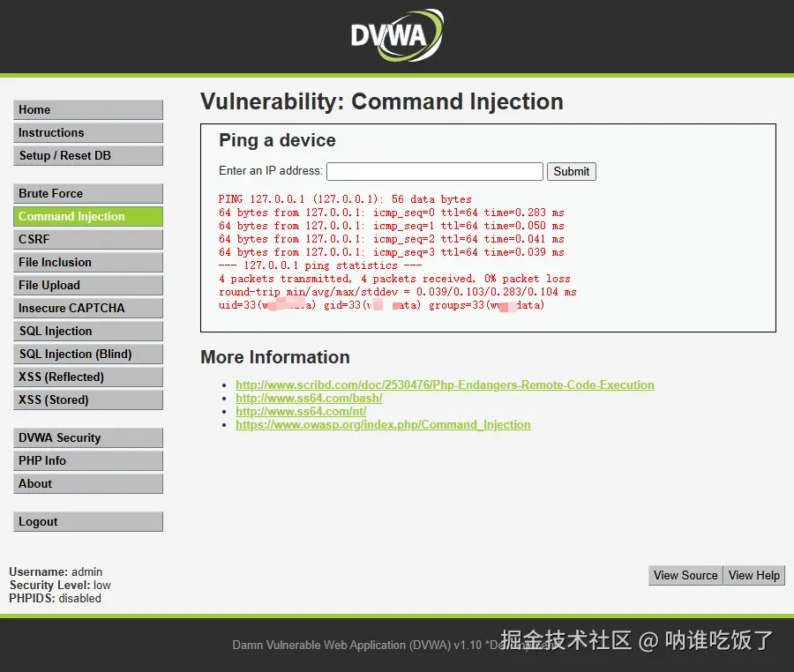This screenshot has height=672, width=794.
Task: Click the View Help button
Action: click(754, 575)
